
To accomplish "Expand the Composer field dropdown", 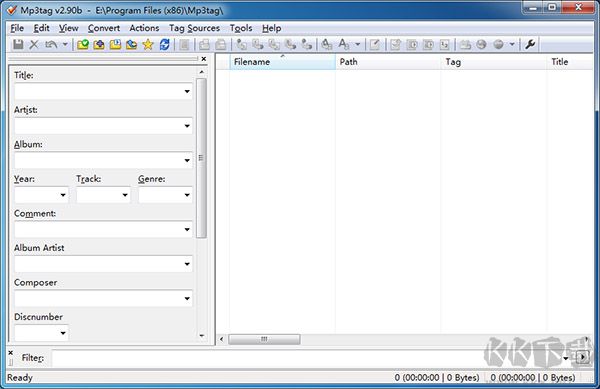I will [187, 298].
